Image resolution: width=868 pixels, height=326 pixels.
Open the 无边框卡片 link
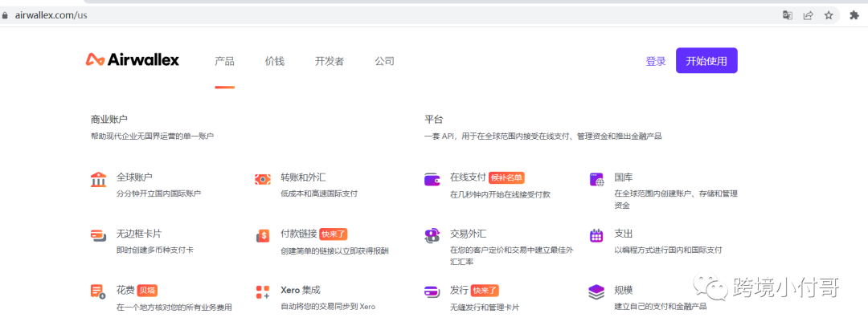139,234
